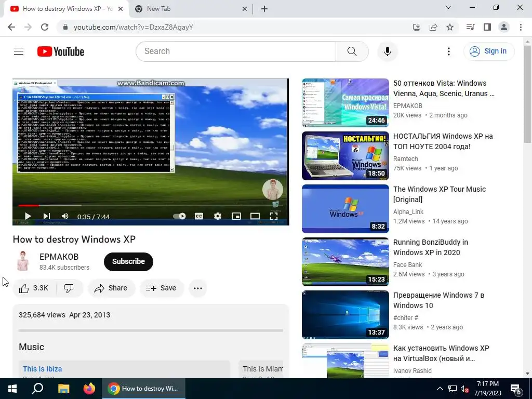
Task: Go to YouTube home via logo
Action: [61, 51]
